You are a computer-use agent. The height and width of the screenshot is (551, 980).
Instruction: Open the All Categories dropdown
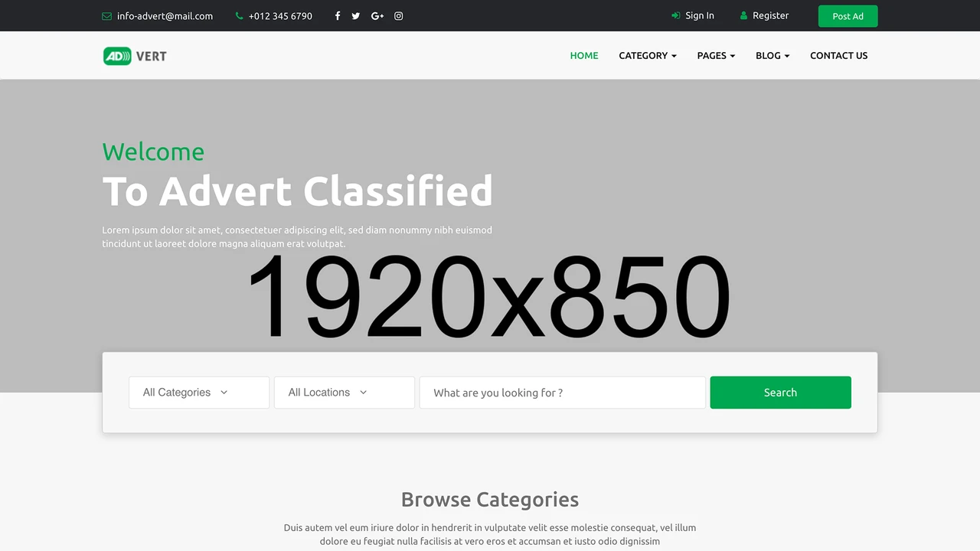point(199,393)
